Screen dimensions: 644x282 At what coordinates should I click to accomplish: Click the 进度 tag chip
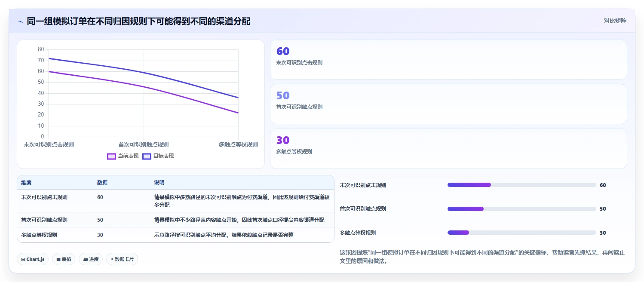pos(91,259)
